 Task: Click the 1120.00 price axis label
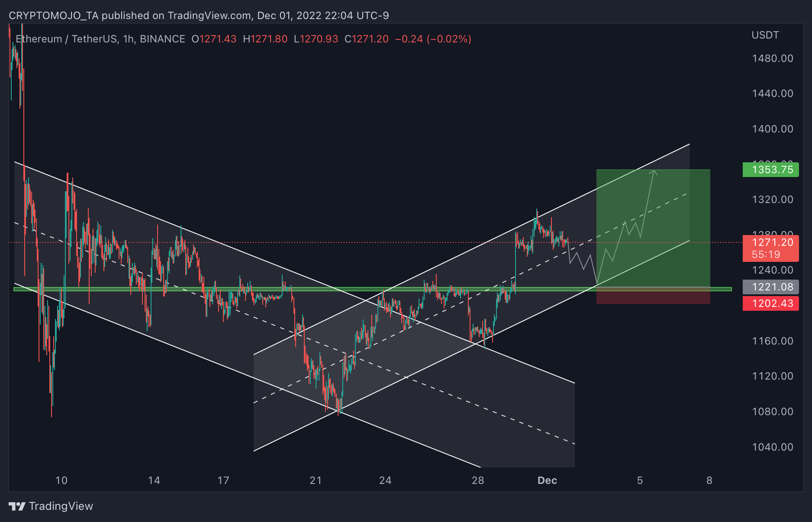pyautogui.click(x=773, y=376)
